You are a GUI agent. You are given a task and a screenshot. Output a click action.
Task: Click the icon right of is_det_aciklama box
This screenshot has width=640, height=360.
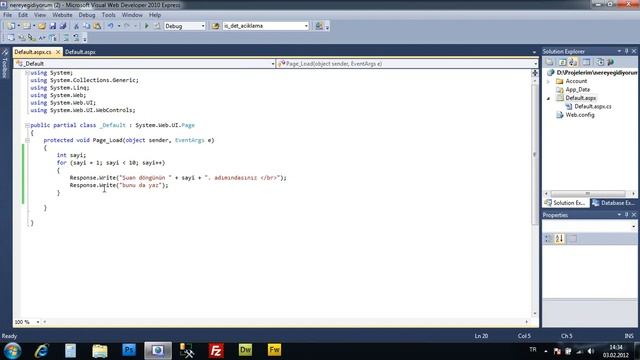tap(319, 26)
